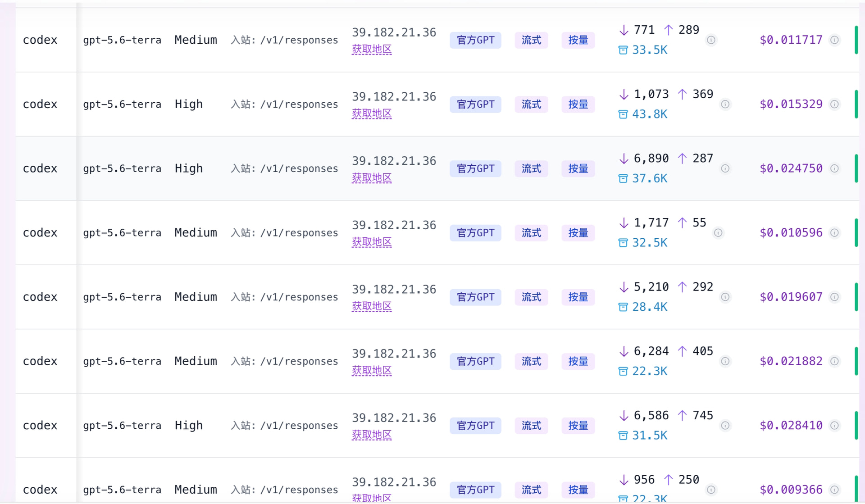
Task: Click info icon beside $0.011717 cost
Action: click(x=834, y=40)
